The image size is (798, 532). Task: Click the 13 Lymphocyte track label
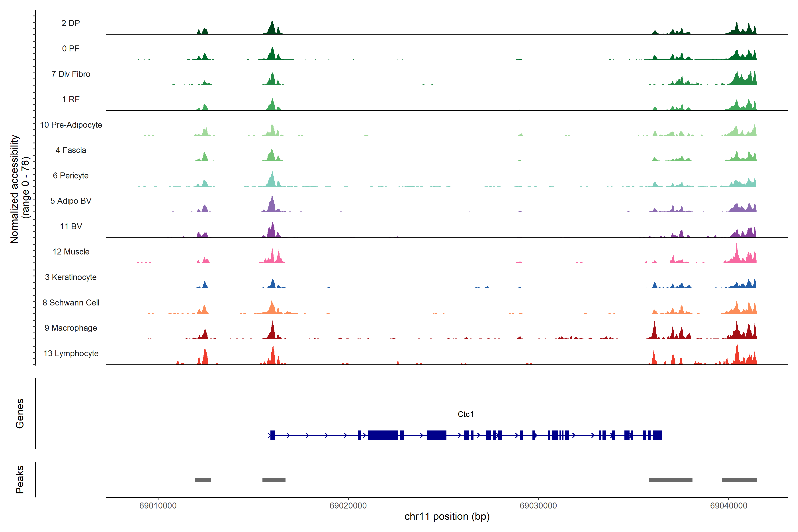click(70, 354)
